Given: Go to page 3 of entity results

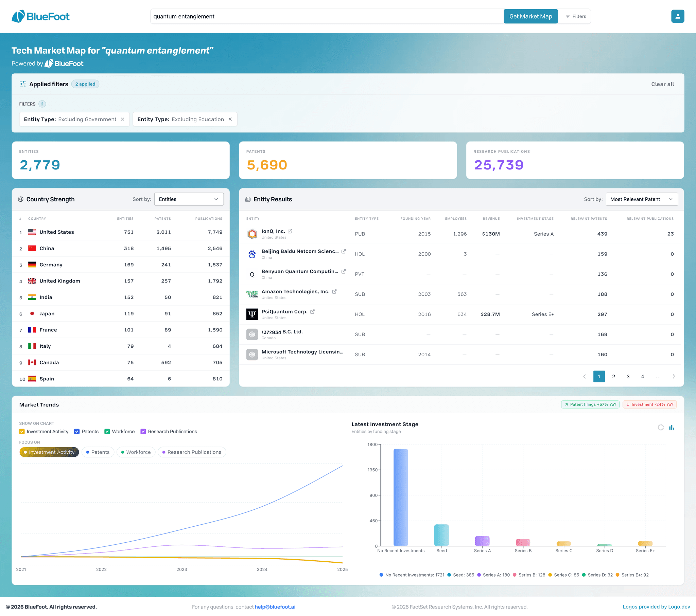Looking at the screenshot, I should tap(628, 376).
